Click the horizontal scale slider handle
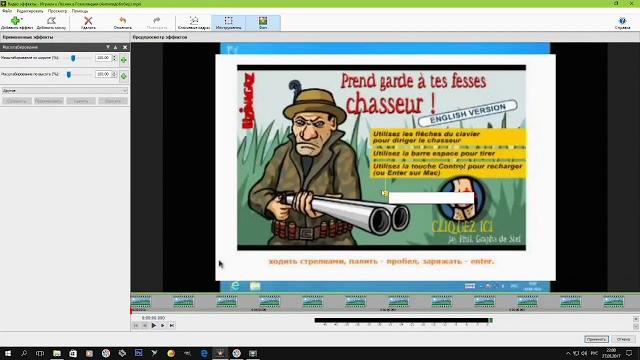The height and width of the screenshot is (360, 640). tap(73, 58)
